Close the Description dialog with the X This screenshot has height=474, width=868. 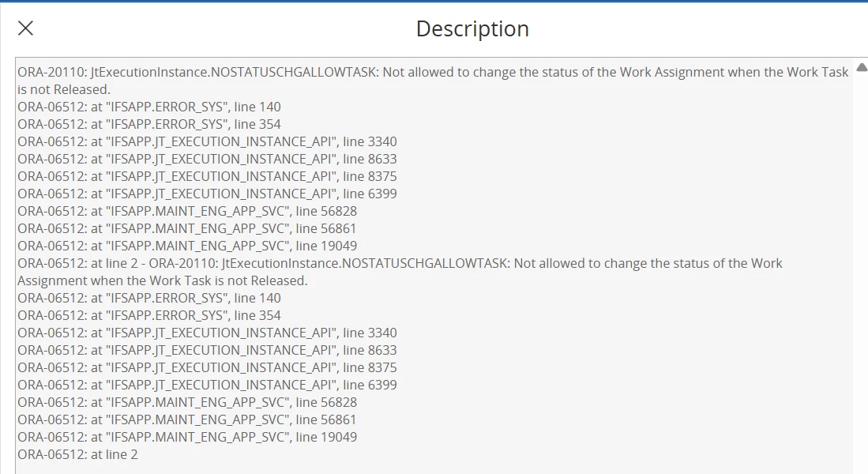pos(25,28)
